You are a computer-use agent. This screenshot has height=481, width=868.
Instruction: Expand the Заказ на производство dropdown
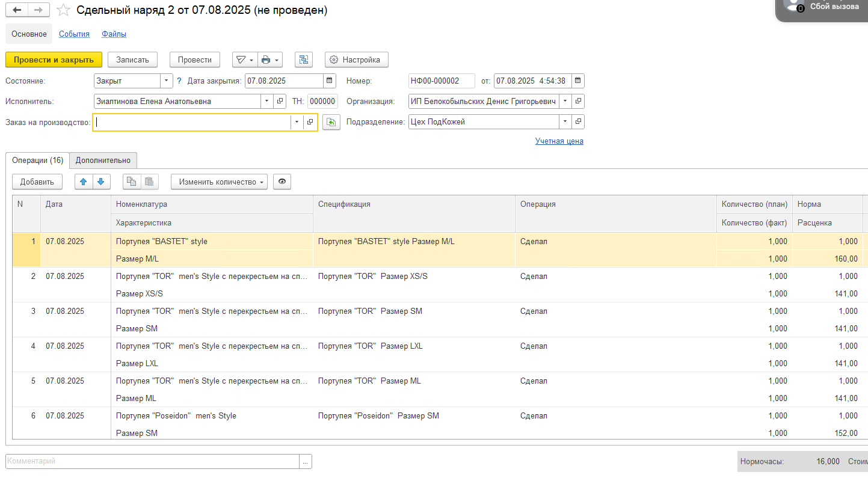(297, 121)
